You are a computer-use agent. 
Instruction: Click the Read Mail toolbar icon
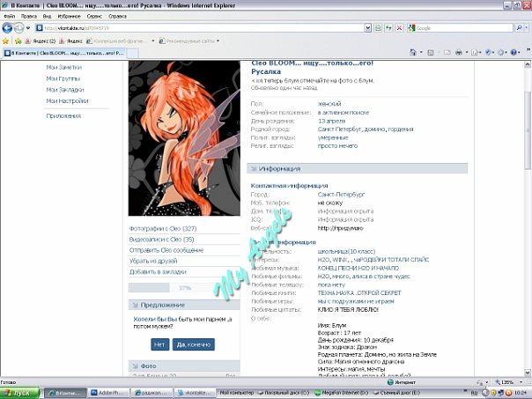point(447,53)
